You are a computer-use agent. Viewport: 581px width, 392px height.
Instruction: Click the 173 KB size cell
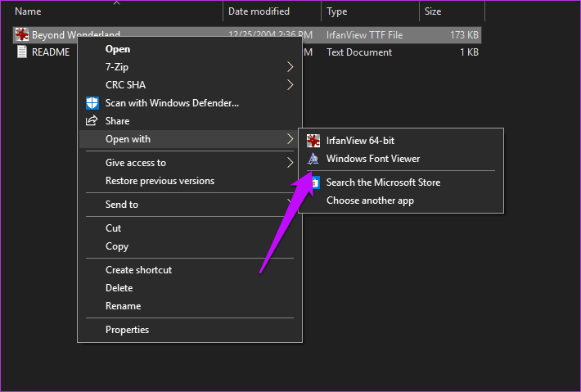tap(464, 35)
